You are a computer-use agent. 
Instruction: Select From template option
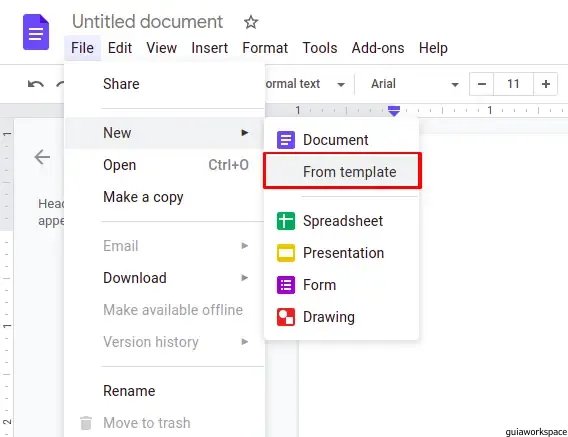pos(342,171)
